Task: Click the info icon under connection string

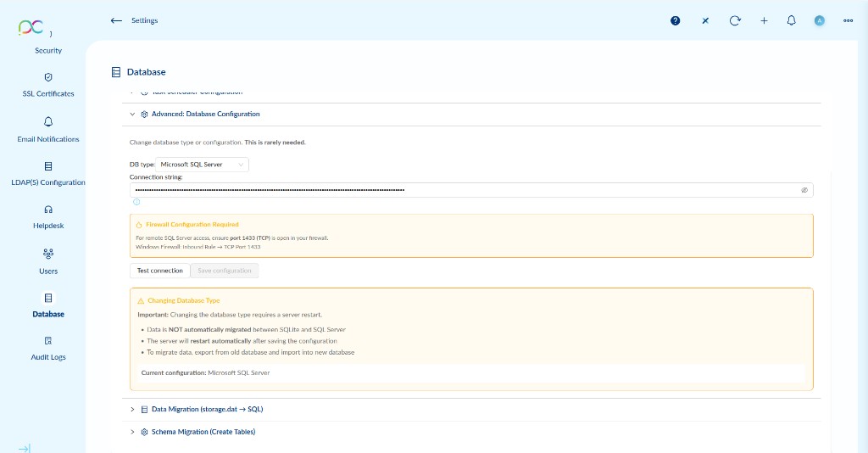Action: click(x=136, y=202)
